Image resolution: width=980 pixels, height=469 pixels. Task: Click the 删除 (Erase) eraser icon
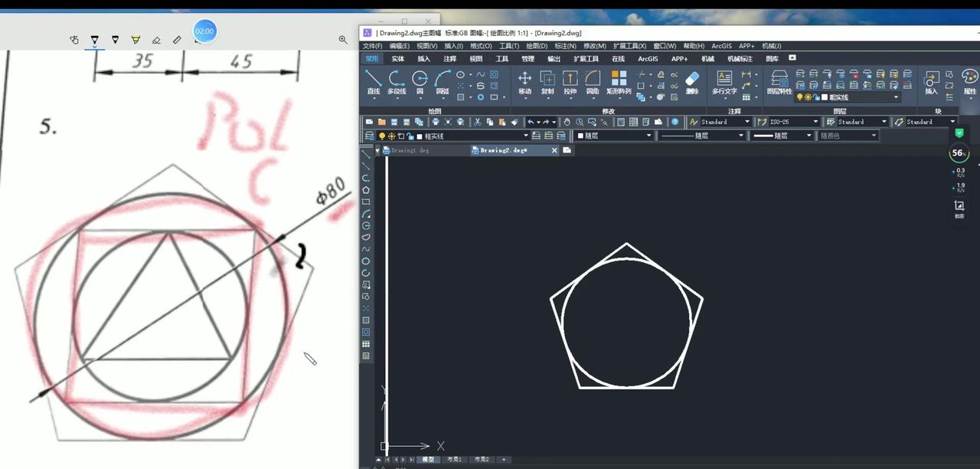pos(692,81)
